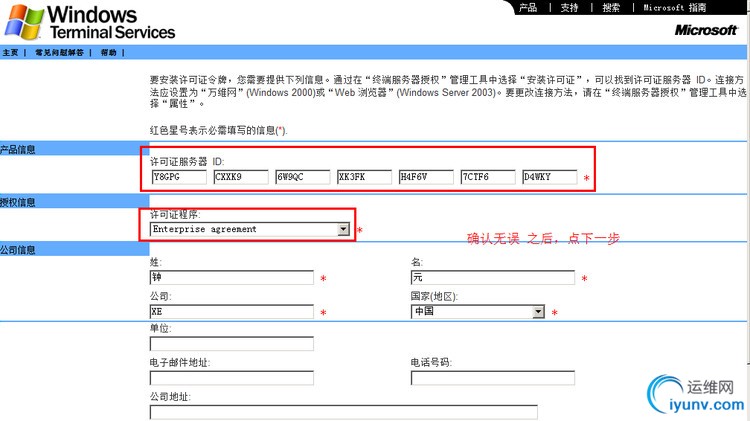Open the 搜索 top navigation link
750x421 pixels.
pyautogui.click(x=611, y=7)
